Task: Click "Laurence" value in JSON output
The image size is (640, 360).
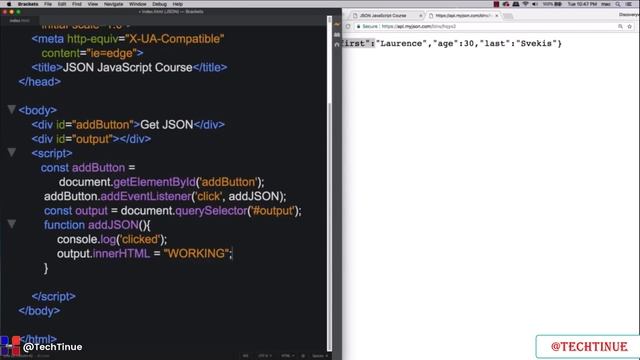Action: pos(401,43)
